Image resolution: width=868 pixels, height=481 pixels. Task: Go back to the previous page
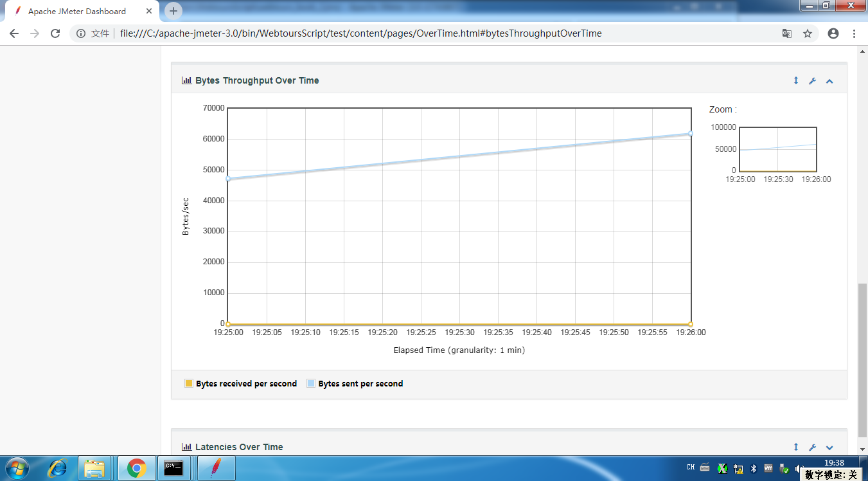coord(14,33)
